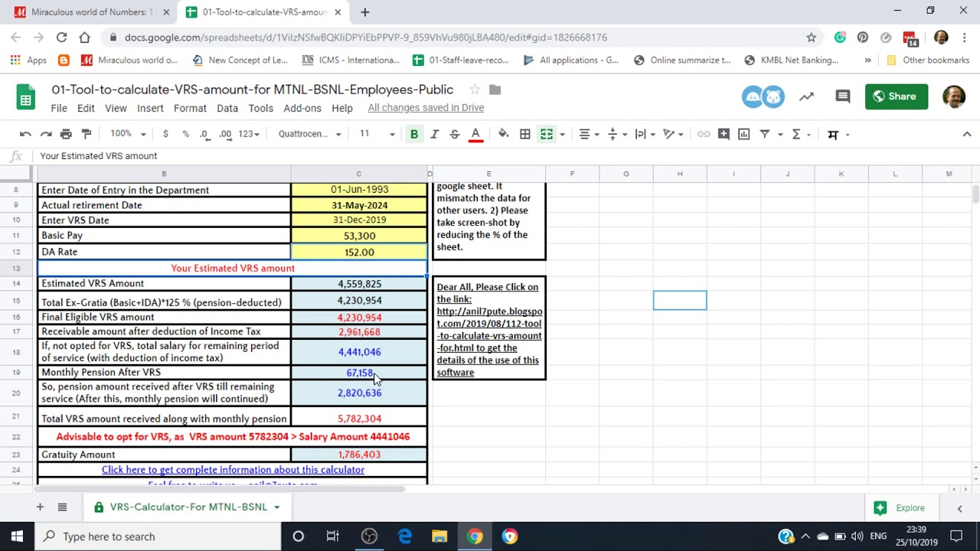Print the spreadsheet

coord(66,134)
